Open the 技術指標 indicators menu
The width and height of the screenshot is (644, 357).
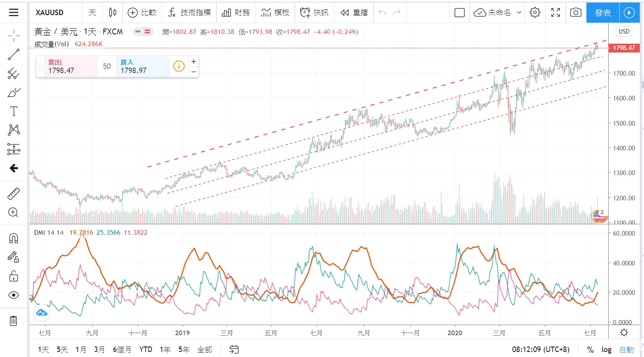click(x=189, y=13)
